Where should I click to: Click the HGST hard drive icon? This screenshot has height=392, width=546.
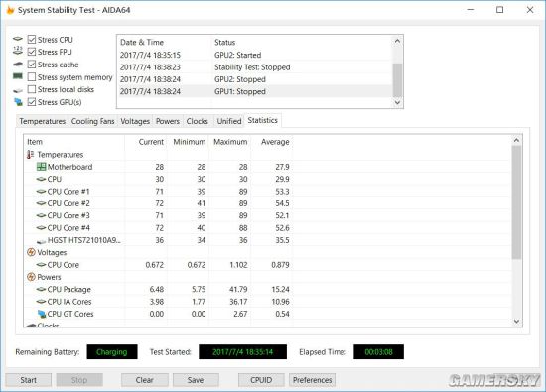(41, 241)
